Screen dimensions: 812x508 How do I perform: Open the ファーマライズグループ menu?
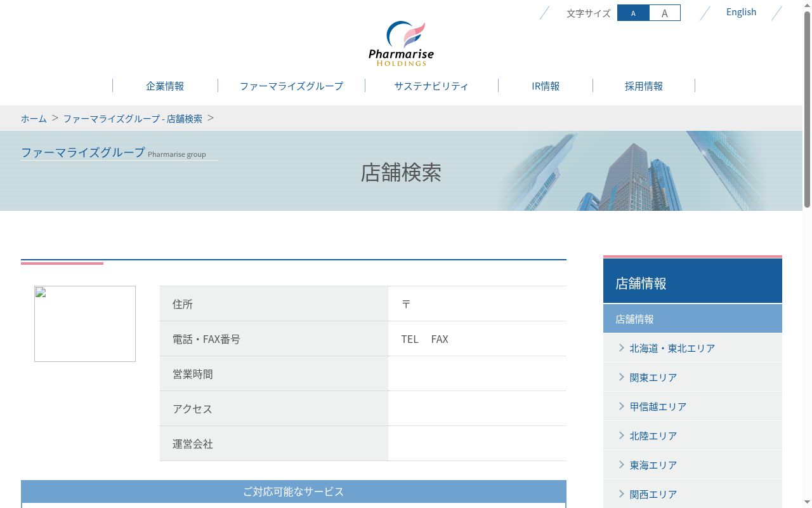(291, 86)
